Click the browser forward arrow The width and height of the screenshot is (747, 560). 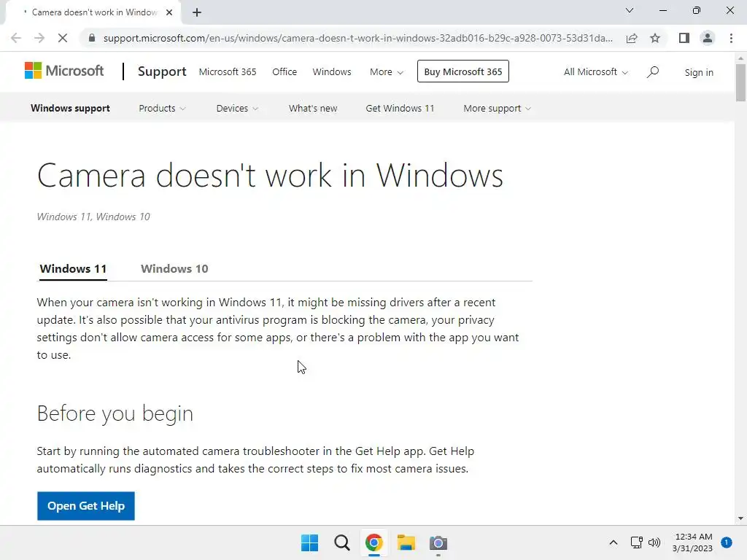39,38
